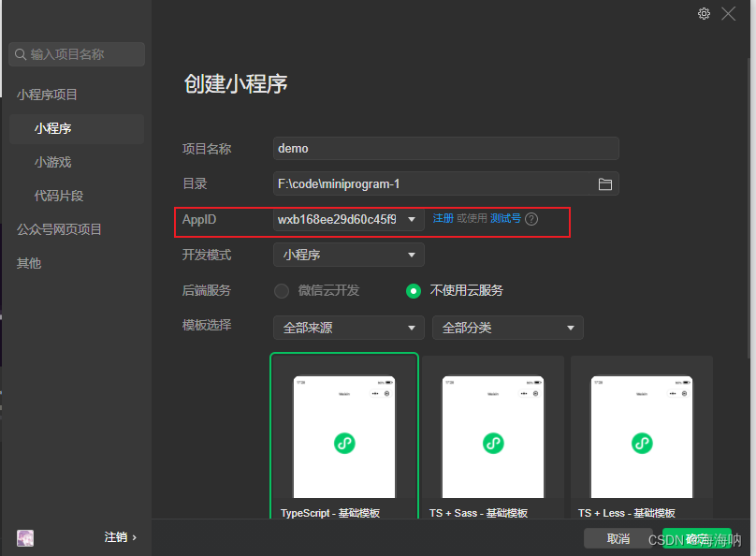
Task: Expand the AppID dropdown arrow
Action: coord(412,219)
